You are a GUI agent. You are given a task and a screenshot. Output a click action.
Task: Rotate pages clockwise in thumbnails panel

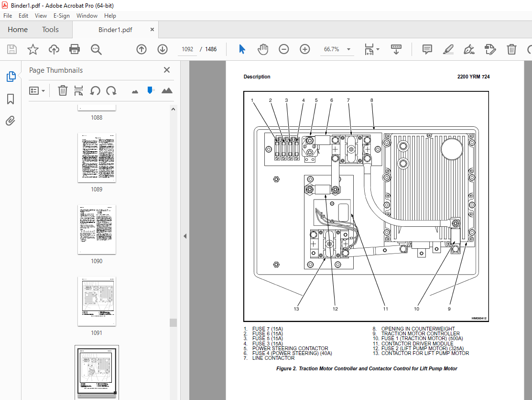point(111,90)
